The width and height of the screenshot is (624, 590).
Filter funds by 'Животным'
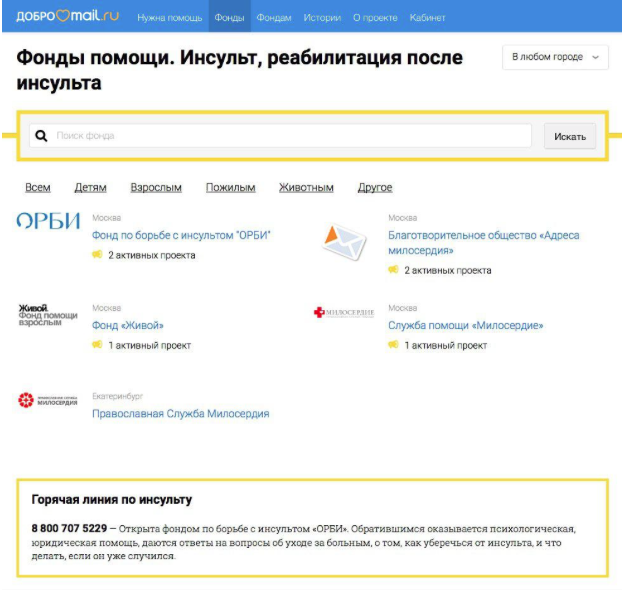point(306,187)
